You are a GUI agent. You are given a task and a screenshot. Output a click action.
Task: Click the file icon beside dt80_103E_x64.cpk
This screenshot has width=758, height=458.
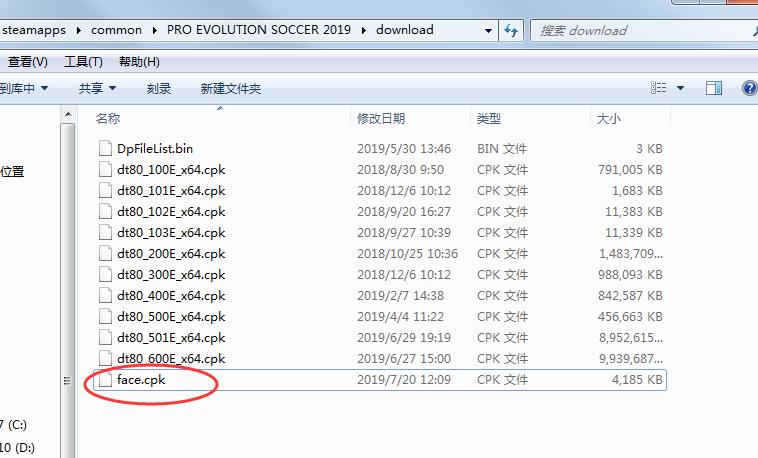(105, 232)
